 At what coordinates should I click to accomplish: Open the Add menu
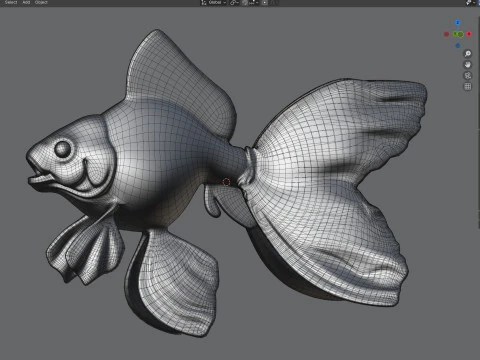pyautogui.click(x=26, y=2)
